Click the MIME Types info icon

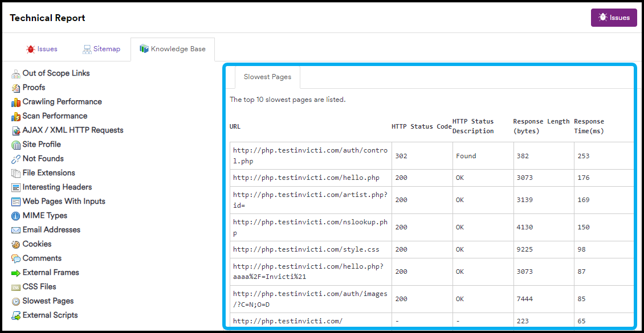point(16,216)
